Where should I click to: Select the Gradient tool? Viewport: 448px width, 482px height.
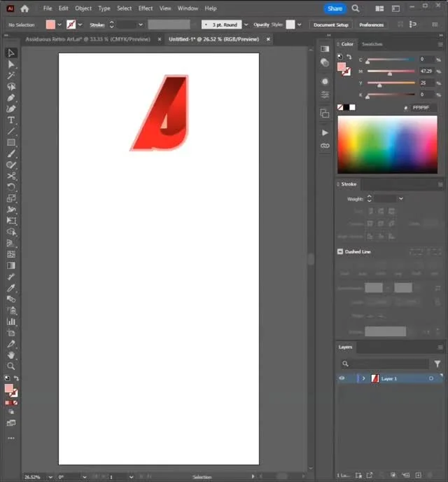point(11,266)
